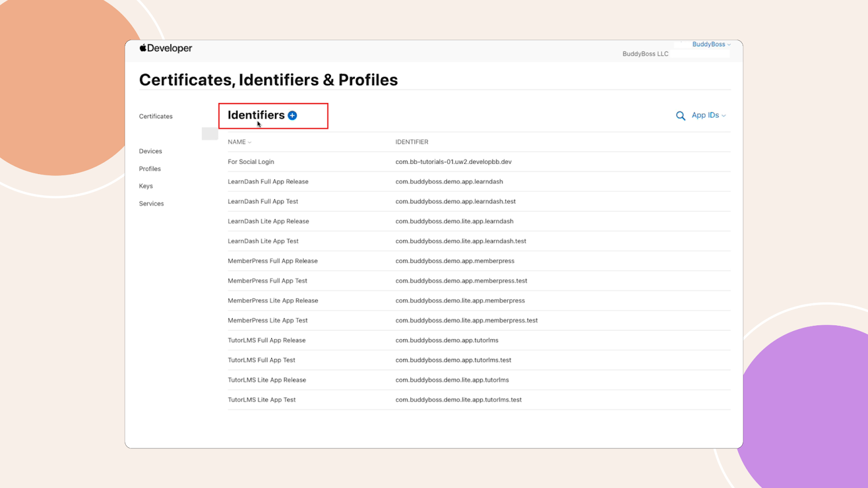Click com.buddyboss.demo.app.memberpress.test identifier text
The height and width of the screenshot is (488, 868).
click(462, 281)
